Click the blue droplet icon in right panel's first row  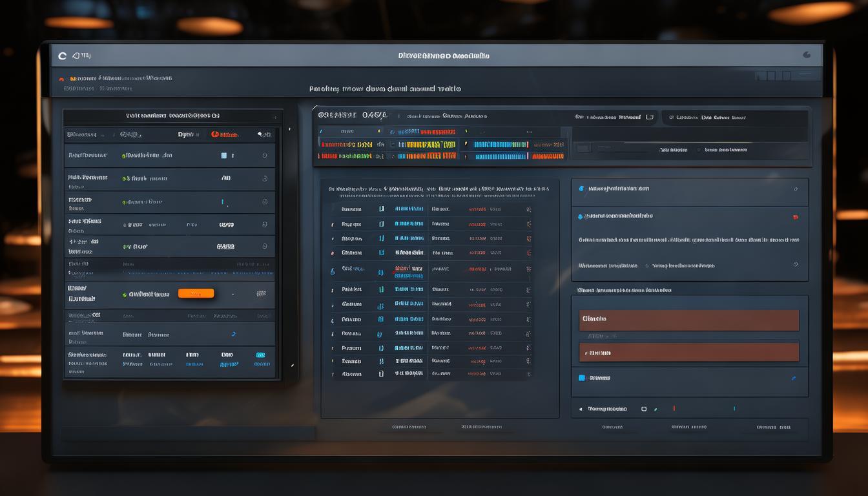[x=581, y=189]
